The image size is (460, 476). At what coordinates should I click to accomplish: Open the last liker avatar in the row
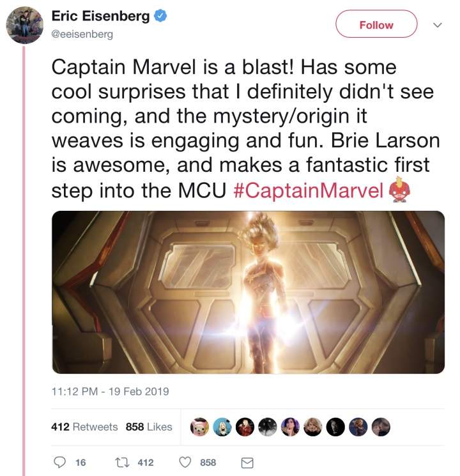coord(381,427)
